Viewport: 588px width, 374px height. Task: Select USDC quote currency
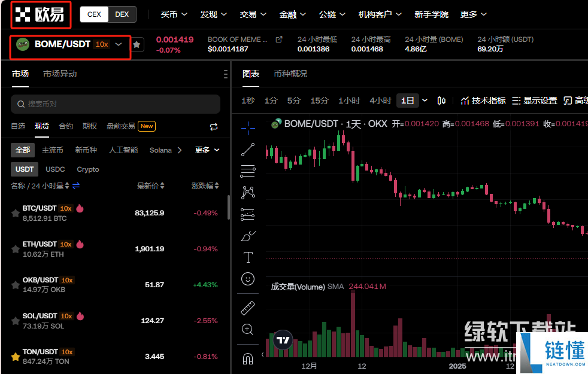[x=55, y=169]
